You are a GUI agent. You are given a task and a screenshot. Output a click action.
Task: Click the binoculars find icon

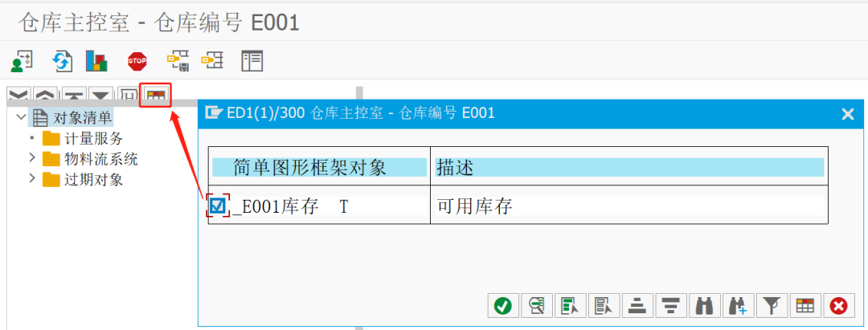click(705, 305)
